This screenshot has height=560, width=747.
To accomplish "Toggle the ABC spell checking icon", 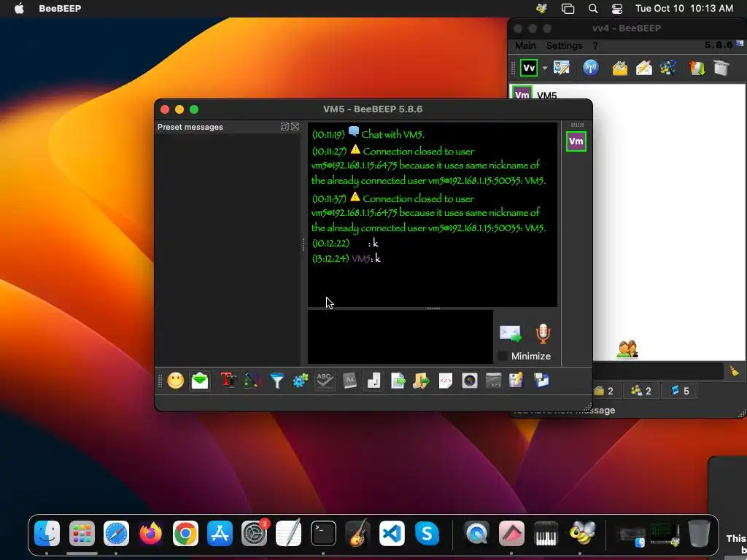I will pos(325,381).
